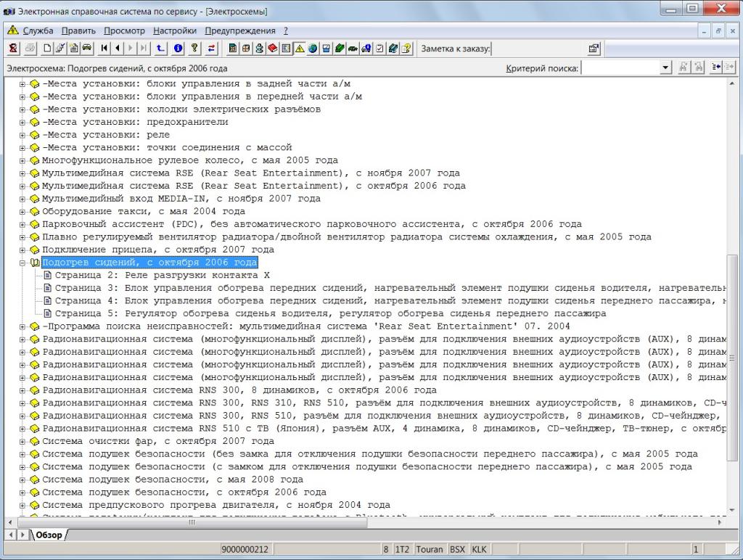This screenshot has width=743, height=560.
Task: Click the checklist sheet toolbar icon
Action: coord(379,49)
